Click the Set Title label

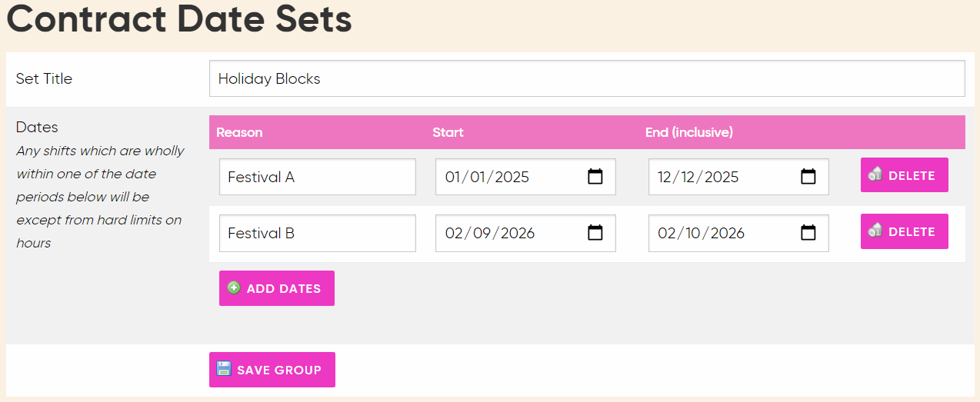pyautogui.click(x=44, y=78)
